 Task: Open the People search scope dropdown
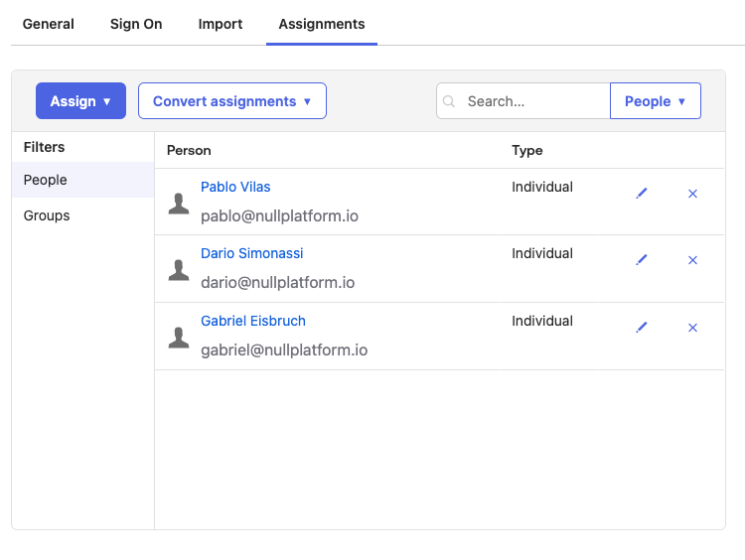click(x=656, y=100)
